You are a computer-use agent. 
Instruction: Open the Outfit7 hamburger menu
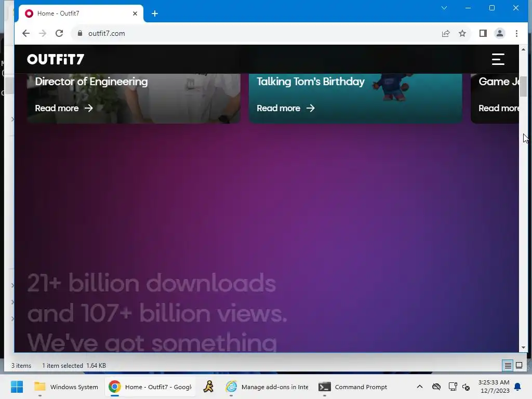(498, 59)
